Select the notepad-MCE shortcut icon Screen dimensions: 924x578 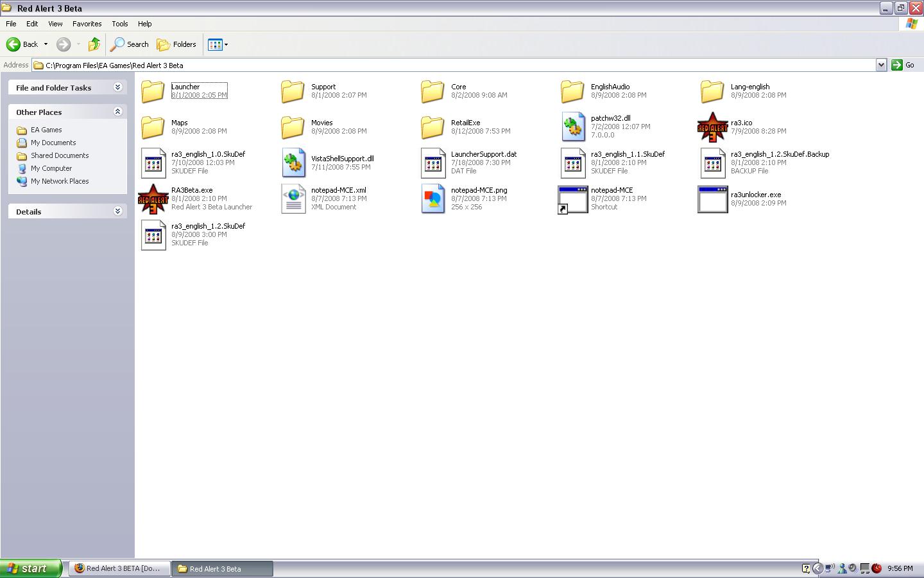[x=572, y=199]
